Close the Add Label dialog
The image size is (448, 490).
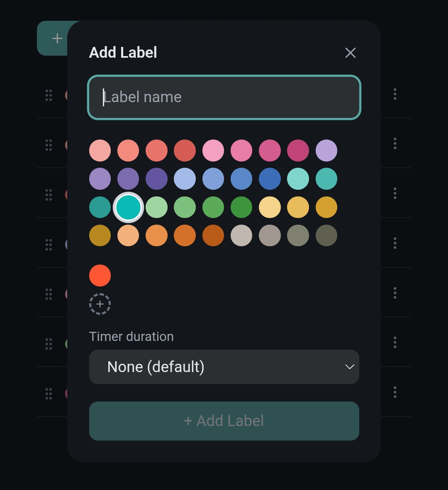(x=351, y=53)
